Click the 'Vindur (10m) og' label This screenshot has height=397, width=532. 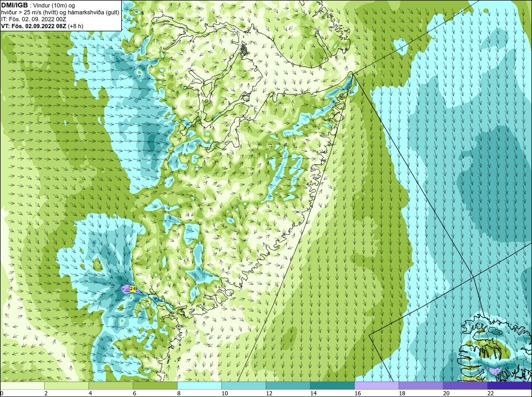[x=54, y=5]
